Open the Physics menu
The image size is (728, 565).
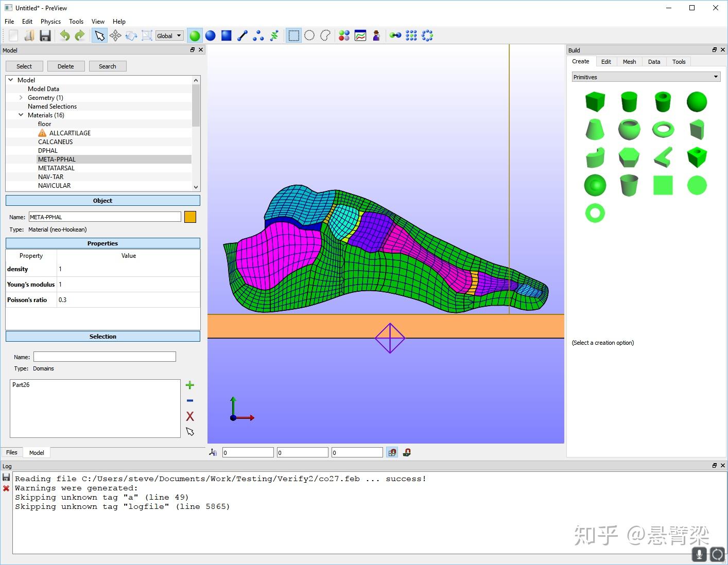[50, 22]
